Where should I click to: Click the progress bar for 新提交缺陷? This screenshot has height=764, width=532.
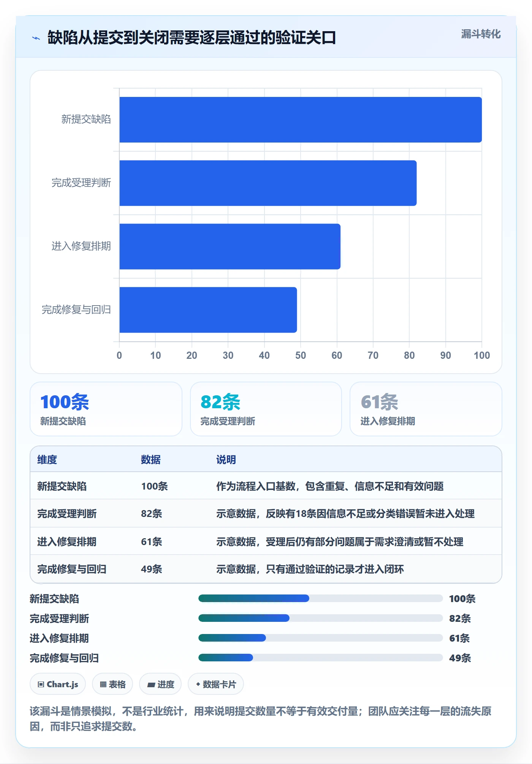click(320, 598)
